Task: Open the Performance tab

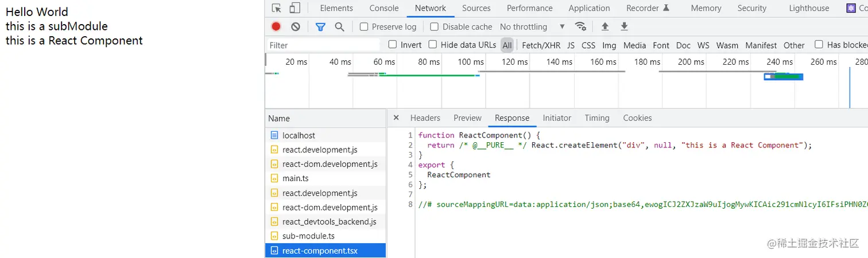Action: tap(530, 8)
